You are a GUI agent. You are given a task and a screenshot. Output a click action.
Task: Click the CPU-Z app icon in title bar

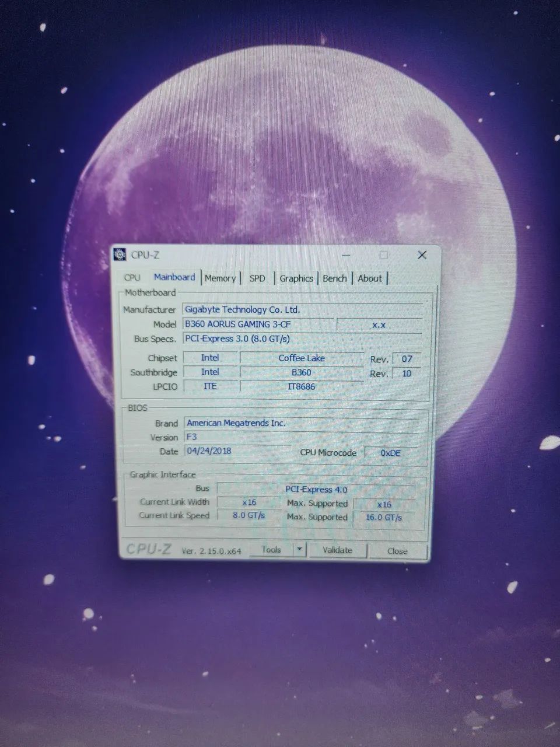tap(121, 254)
